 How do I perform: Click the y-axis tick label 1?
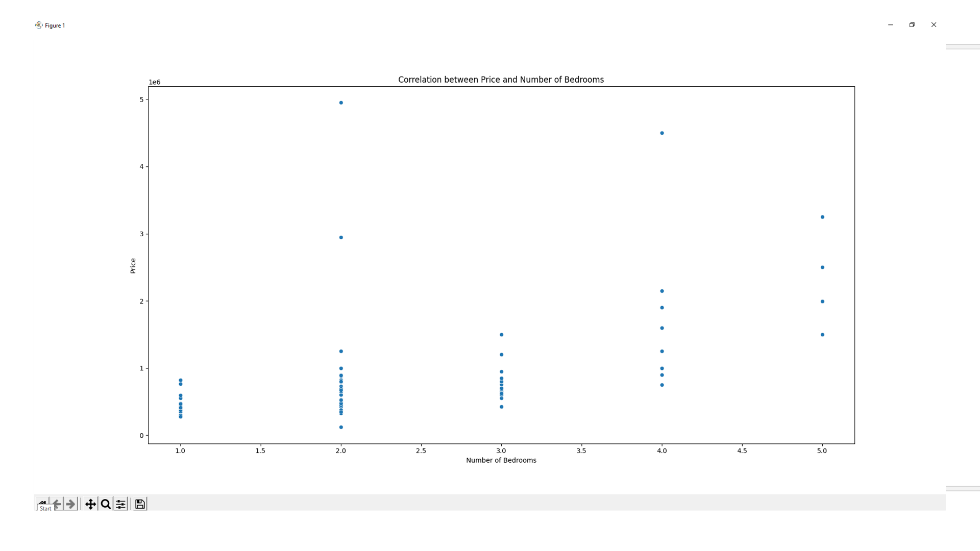pos(141,368)
